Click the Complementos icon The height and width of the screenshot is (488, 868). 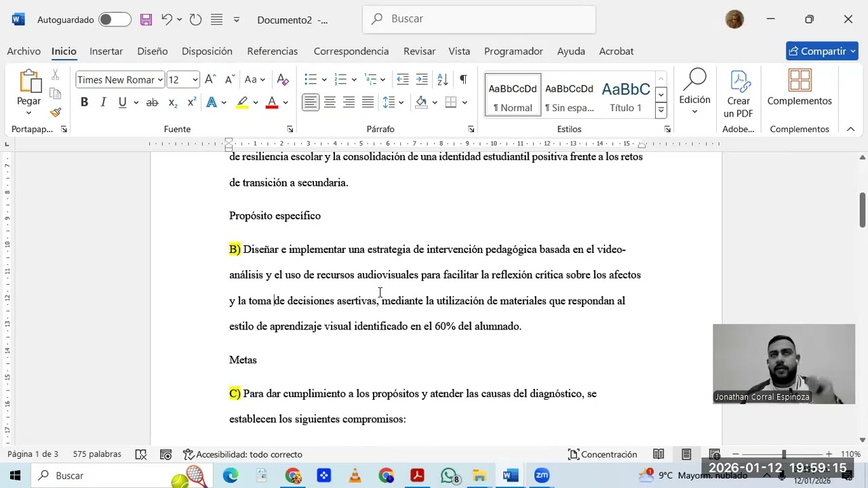(800, 88)
